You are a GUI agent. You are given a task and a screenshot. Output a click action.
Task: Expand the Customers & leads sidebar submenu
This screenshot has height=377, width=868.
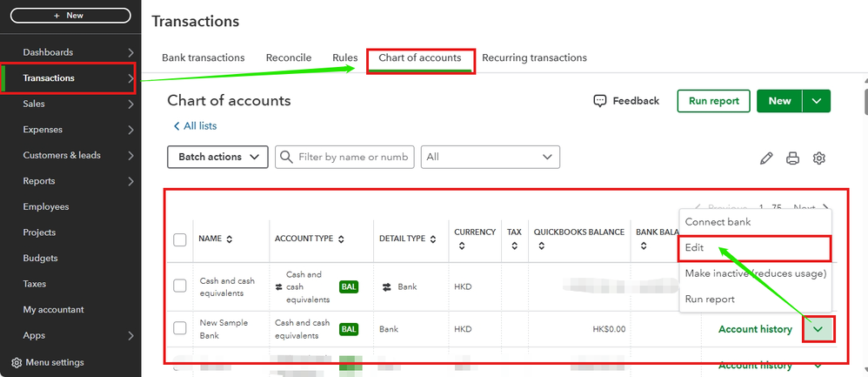130,156
